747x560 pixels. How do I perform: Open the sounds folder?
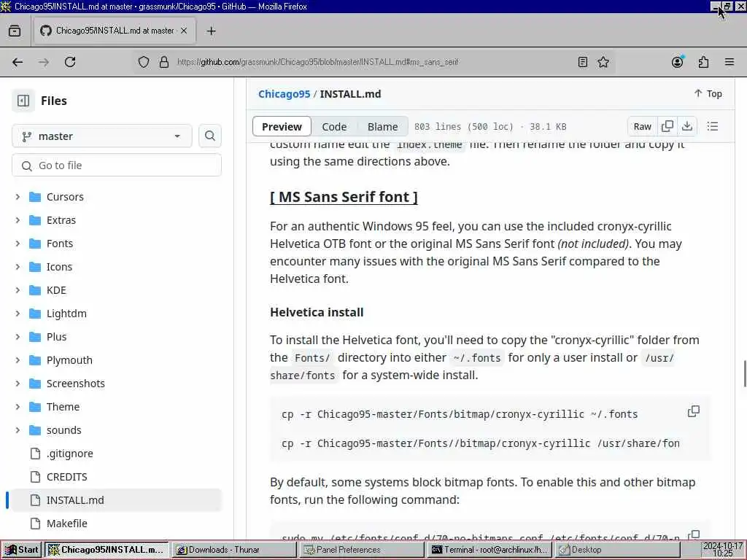64,430
